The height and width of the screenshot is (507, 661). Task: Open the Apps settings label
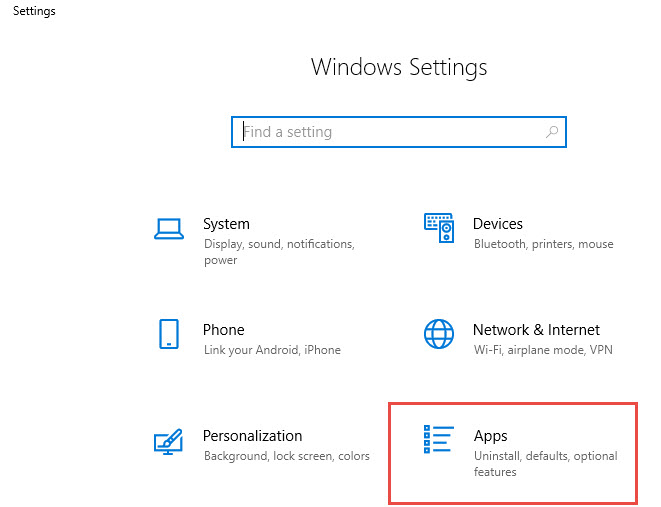click(490, 436)
